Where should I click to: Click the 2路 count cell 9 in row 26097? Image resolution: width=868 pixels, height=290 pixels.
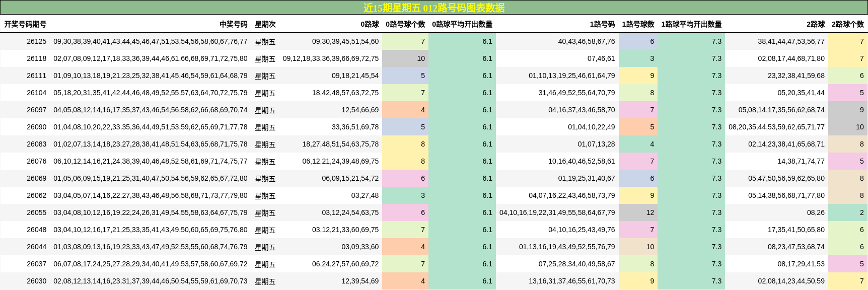pyautogui.click(x=848, y=110)
